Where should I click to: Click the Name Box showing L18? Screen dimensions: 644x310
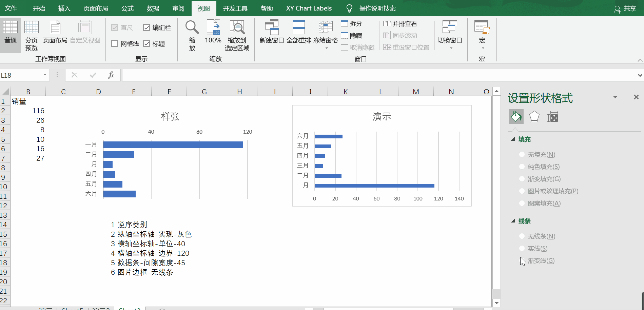point(21,75)
